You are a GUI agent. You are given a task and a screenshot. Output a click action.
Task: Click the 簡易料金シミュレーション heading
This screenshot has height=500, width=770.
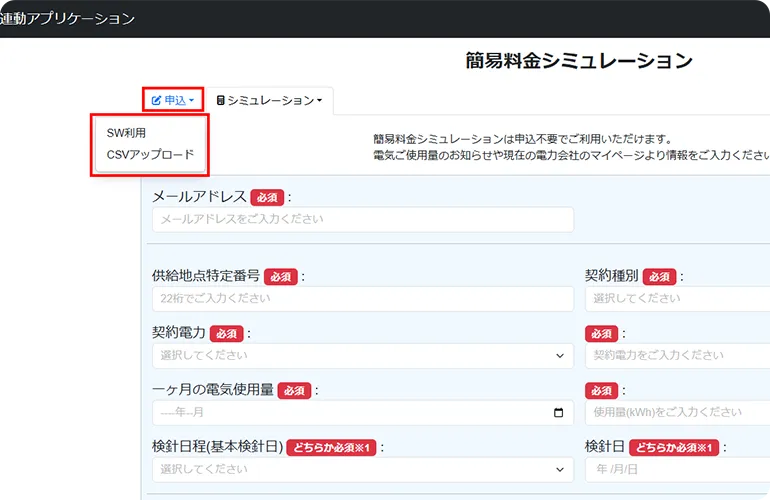[579, 60]
